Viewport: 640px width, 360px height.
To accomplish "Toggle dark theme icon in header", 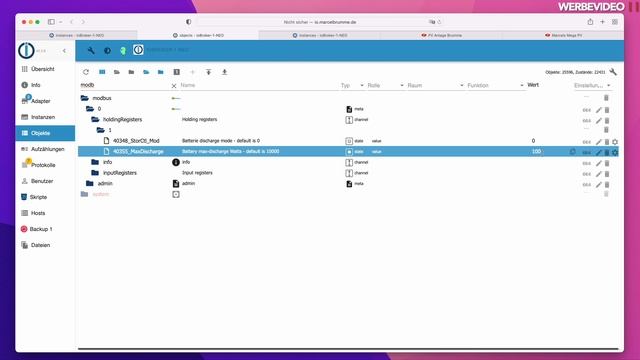I will [x=107, y=51].
